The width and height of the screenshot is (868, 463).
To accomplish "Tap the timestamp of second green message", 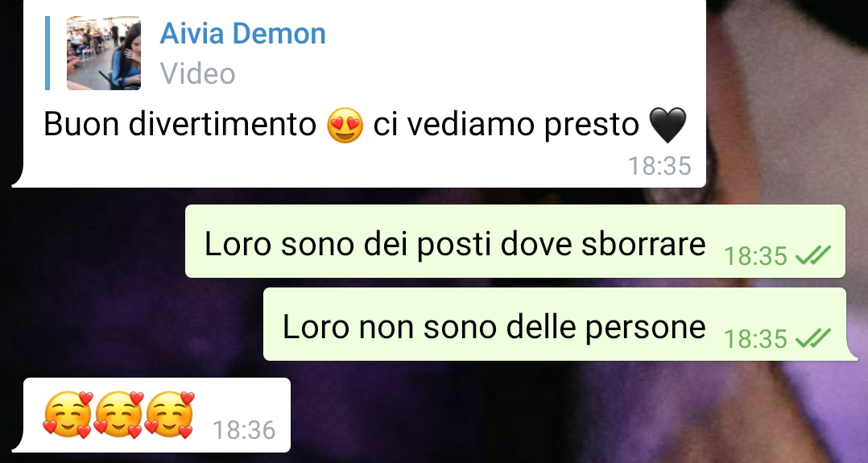I will click(x=755, y=338).
